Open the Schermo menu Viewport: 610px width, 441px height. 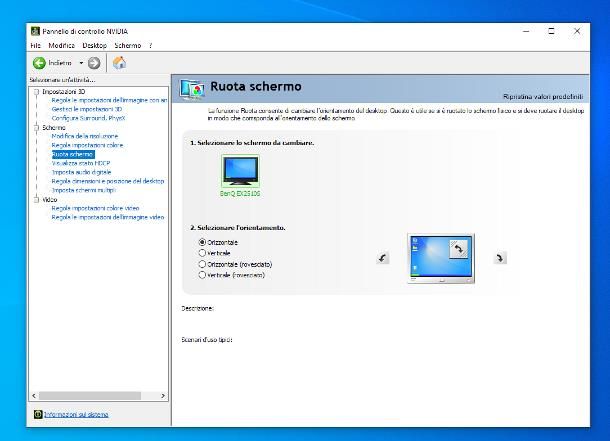128,46
